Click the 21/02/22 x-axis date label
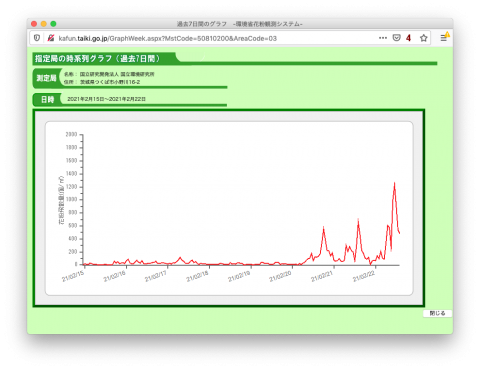The width and height of the screenshot is (480, 370). [363, 276]
